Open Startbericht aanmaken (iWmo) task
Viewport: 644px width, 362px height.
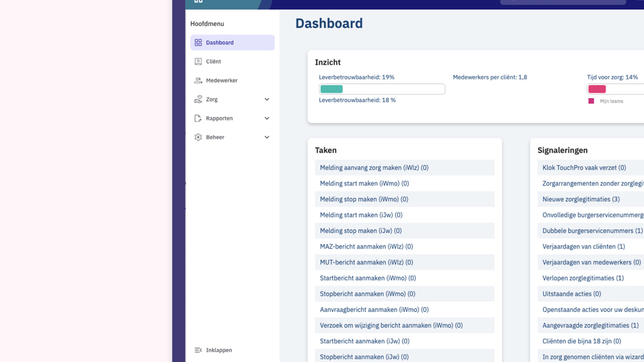404,278
